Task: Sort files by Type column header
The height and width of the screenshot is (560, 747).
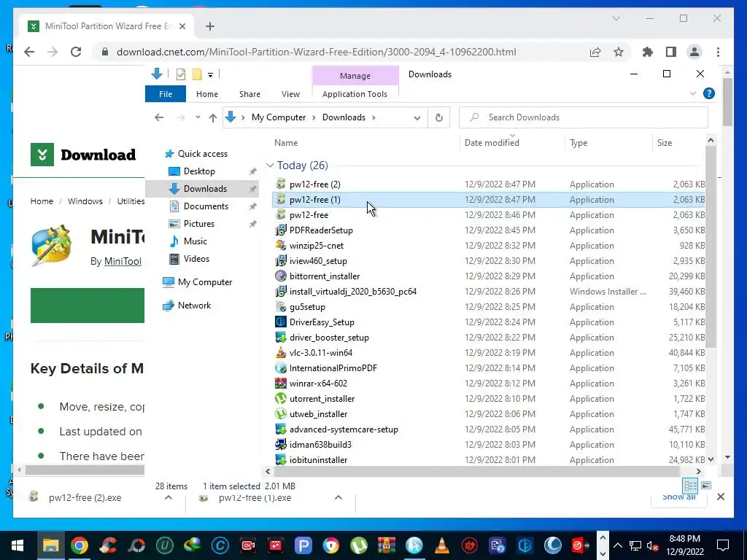Action: pos(578,143)
